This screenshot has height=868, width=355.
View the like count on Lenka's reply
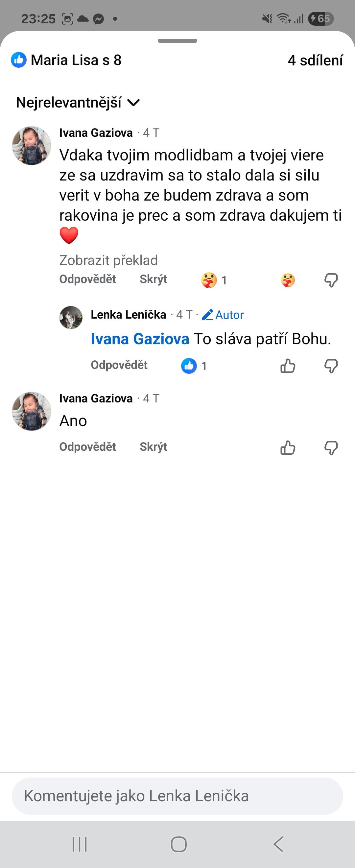point(194,366)
